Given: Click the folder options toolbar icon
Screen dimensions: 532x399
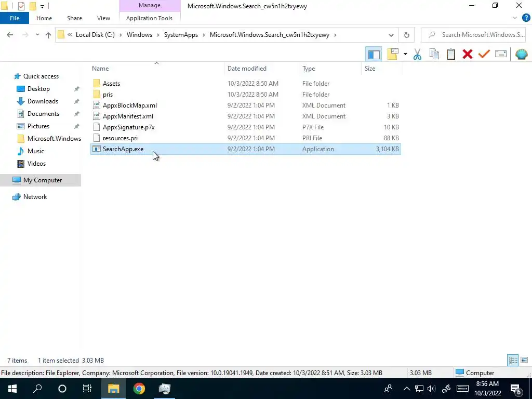Looking at the screenshot, I should (x=393, y=54).
